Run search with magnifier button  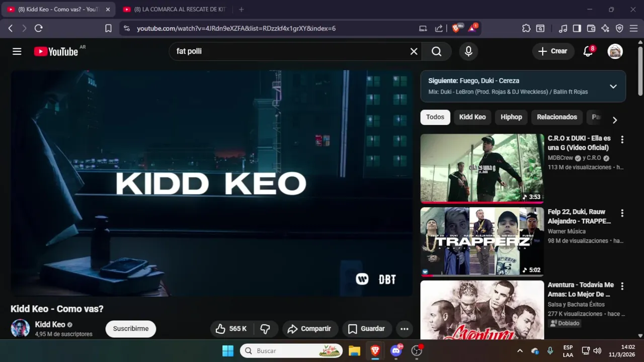tap(436, 51)
